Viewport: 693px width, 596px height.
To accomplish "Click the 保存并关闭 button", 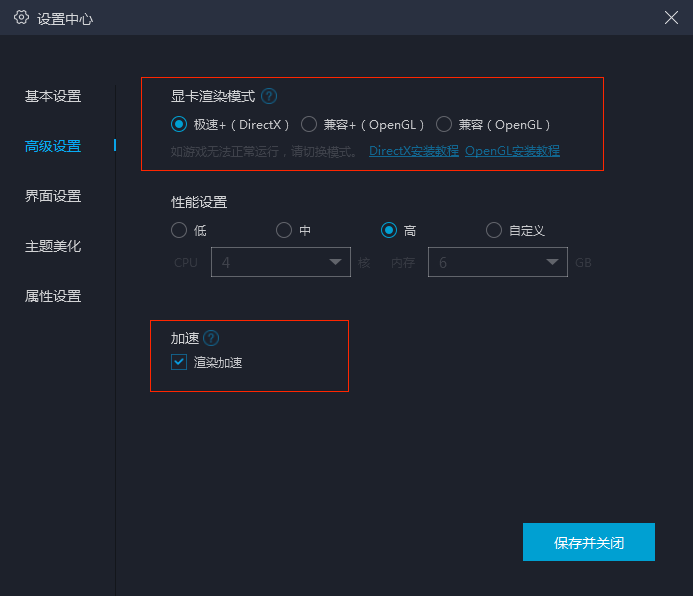I will (x=588, y=542).
